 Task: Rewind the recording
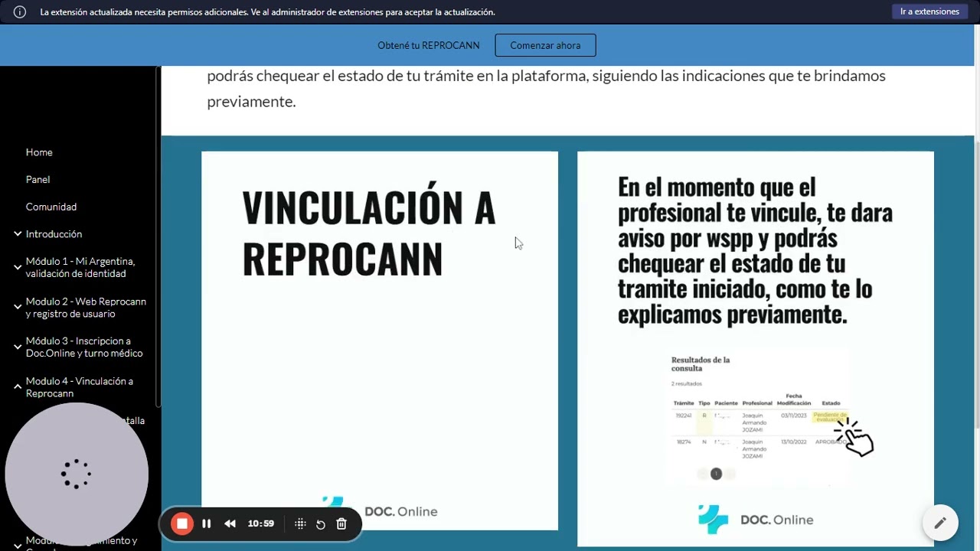[x=230, y=523]
